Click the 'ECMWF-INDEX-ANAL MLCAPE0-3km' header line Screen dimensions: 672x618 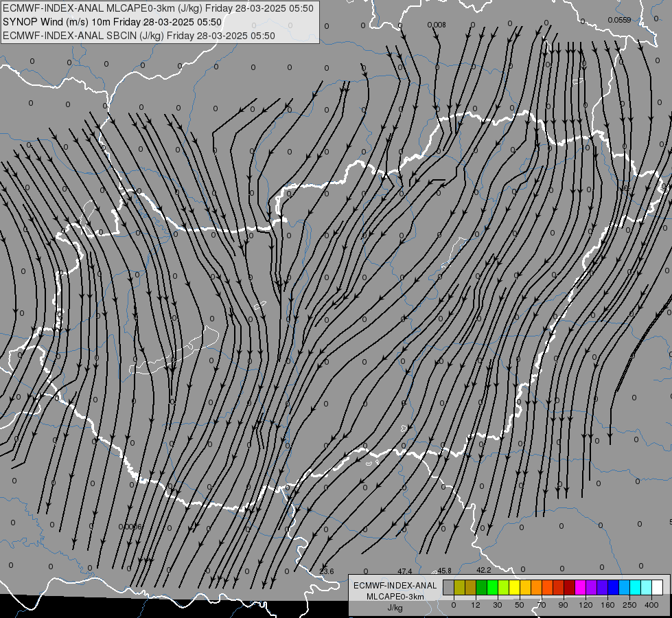pos(158,8)
